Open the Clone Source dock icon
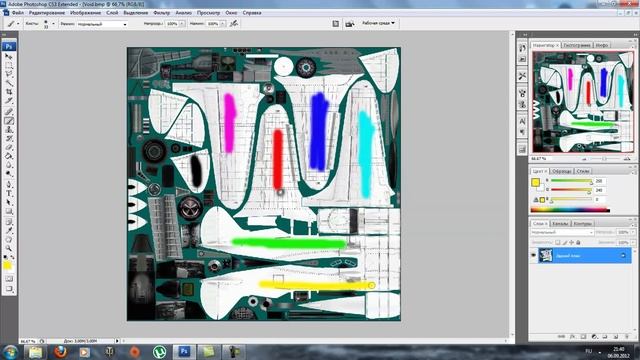The height and width of the screenshot is (360, 640). 522,104
